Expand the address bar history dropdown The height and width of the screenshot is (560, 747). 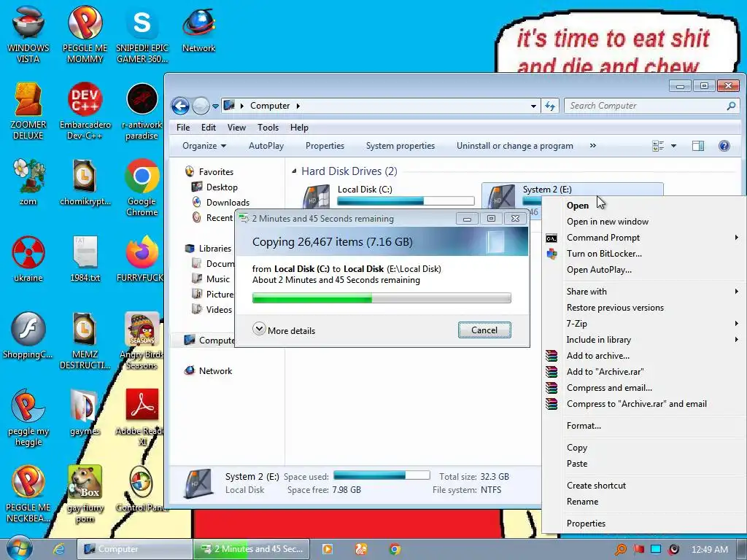pyautogui.click(x=533, y=106)
